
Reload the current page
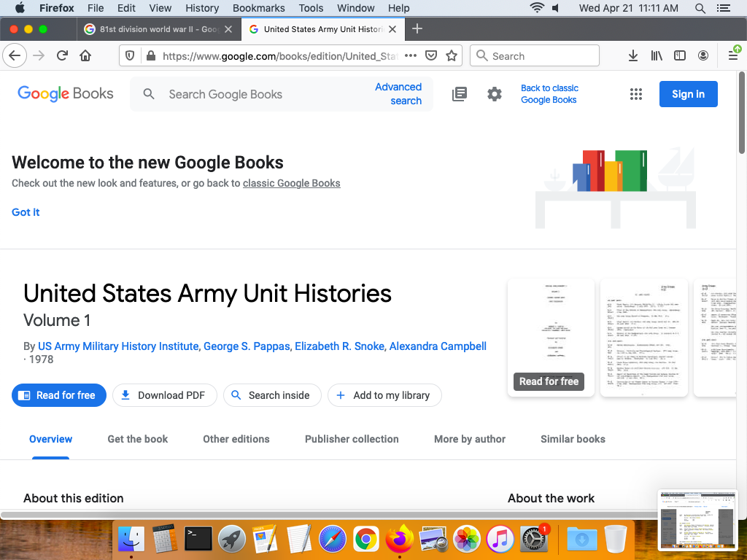(63, 56)
